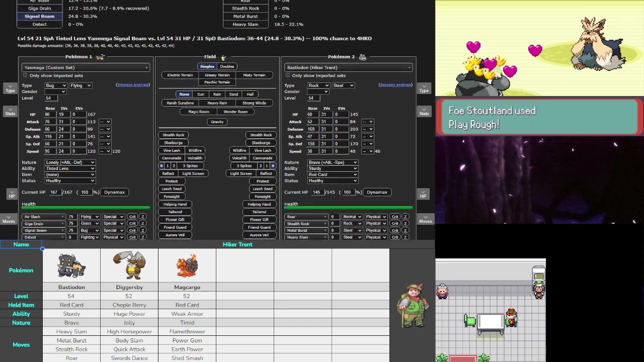The image size is (644, 362).
Task: Open the Smogon analysis link for Yanmega
Action: point(133,84)
